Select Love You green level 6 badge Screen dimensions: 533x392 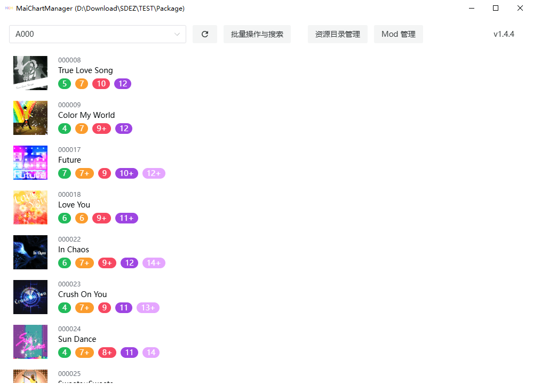click(65, 218)
